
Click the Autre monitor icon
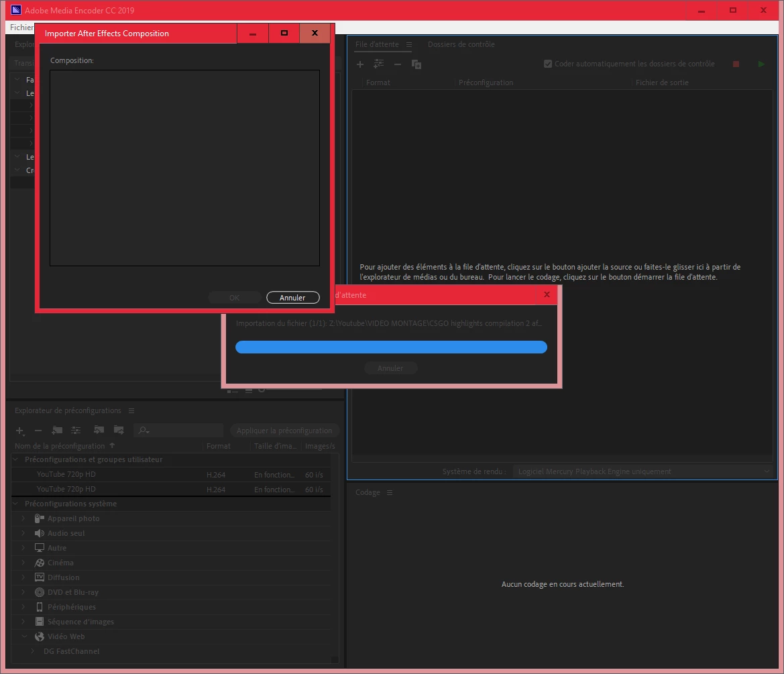tap(40, 548)
